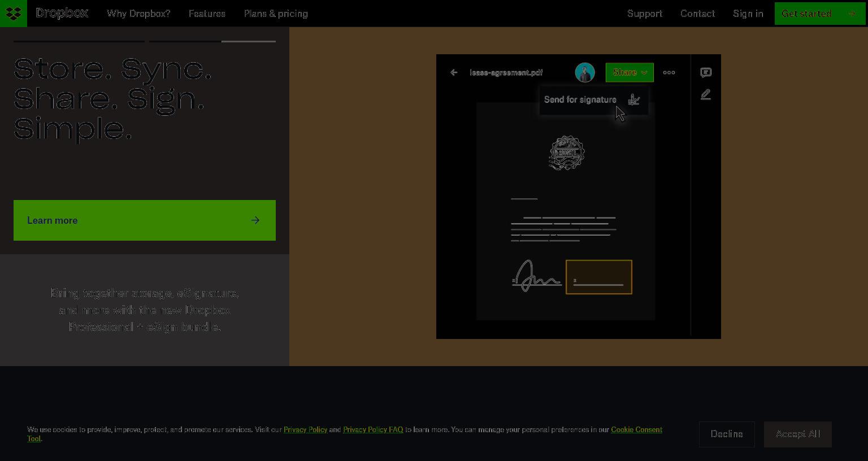Click the back arrow in the PDF preview
The width and height of the screenshot is (868, 461).
(454, 72)
